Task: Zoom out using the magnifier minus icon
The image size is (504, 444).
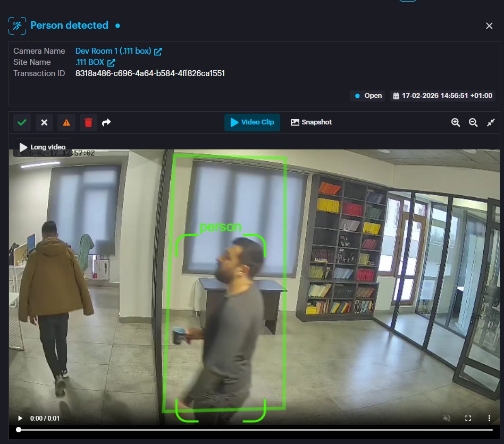Action: 473,122
